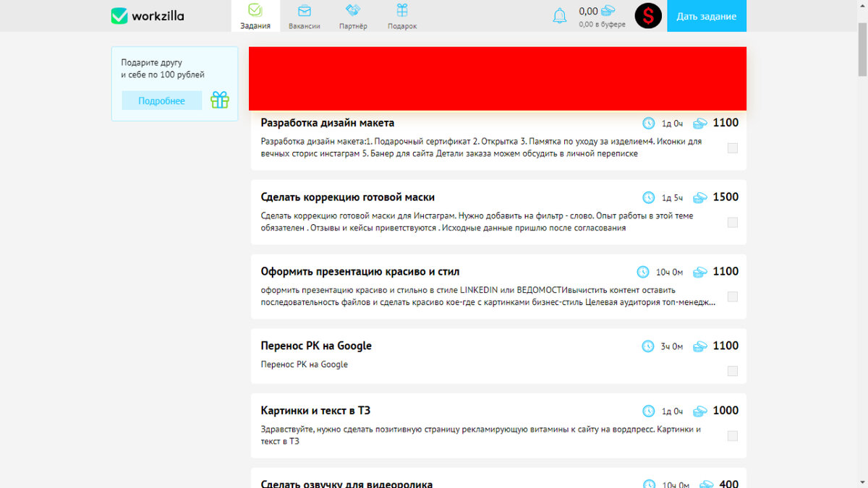The height and width of the screenshot is (488, 868).
Task: Click the coin balance icon in header
Action: (609, 11)
